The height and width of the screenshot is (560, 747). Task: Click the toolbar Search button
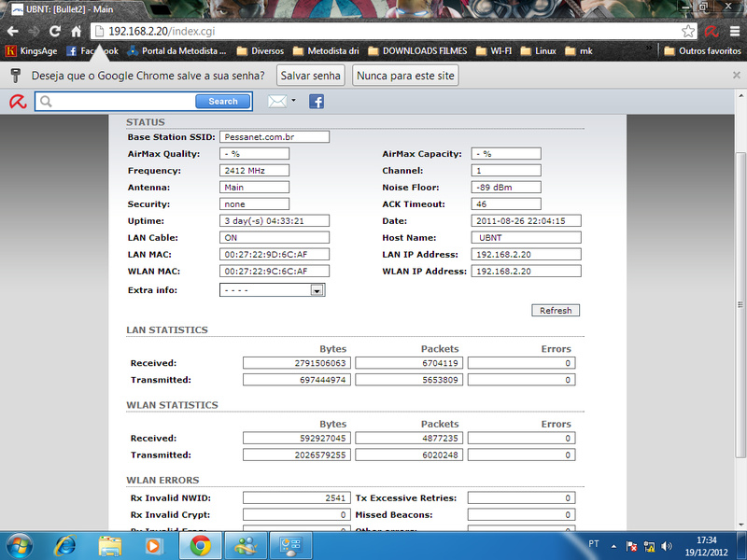click(x=223, y=102)
